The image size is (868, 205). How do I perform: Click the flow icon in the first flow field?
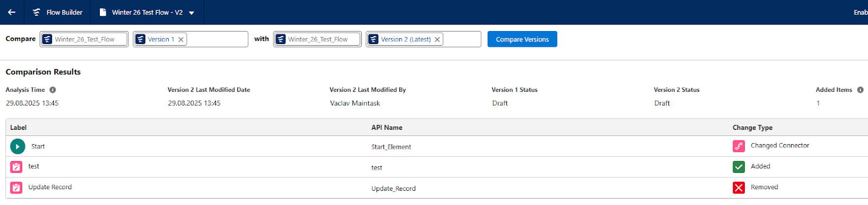47,39
